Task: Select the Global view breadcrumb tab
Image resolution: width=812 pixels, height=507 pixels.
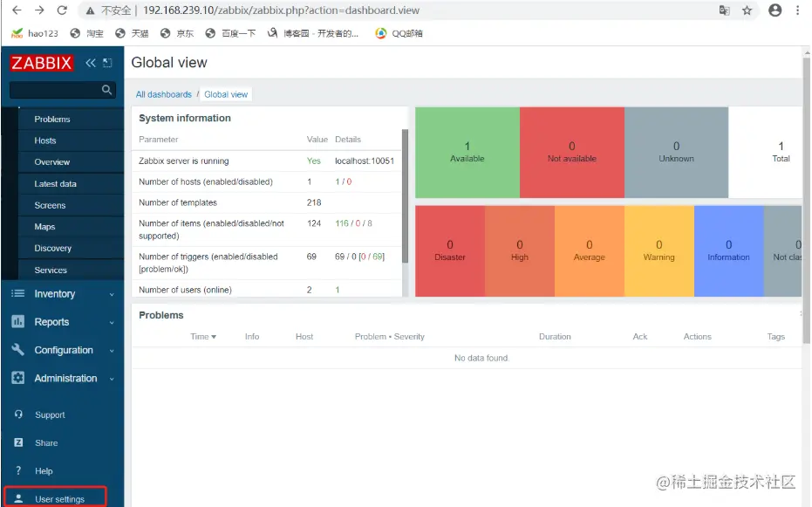Action: click(226, 95)
